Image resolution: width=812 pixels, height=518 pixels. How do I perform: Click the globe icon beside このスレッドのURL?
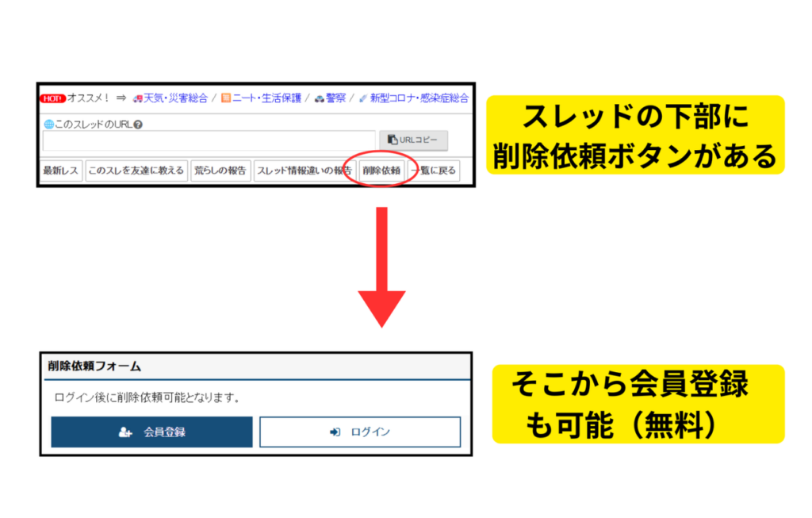coord(48,125)
